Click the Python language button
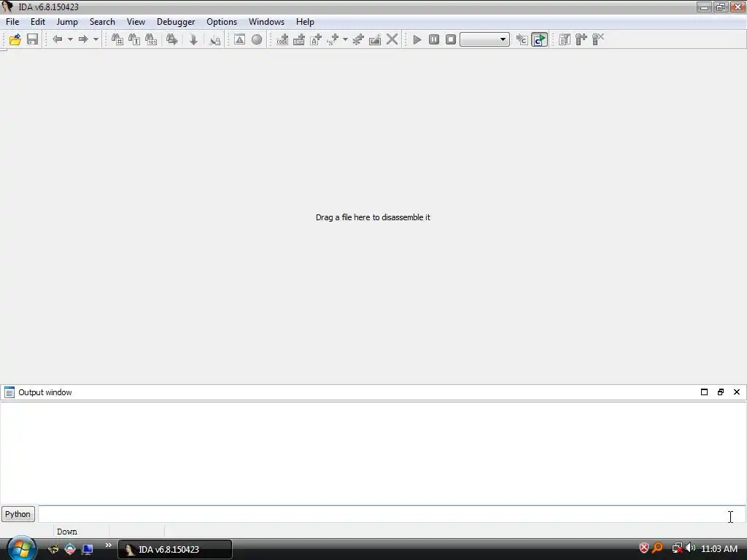 tap(18, 514)
